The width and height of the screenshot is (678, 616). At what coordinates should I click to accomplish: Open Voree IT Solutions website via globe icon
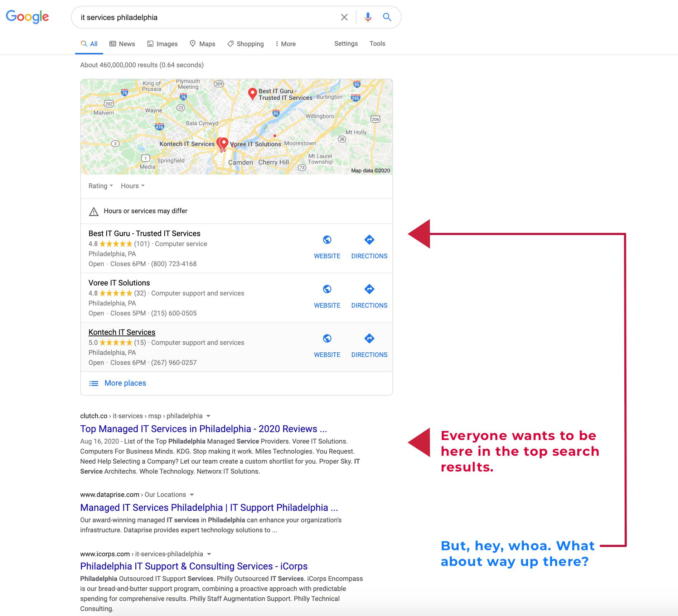[327, 289]
